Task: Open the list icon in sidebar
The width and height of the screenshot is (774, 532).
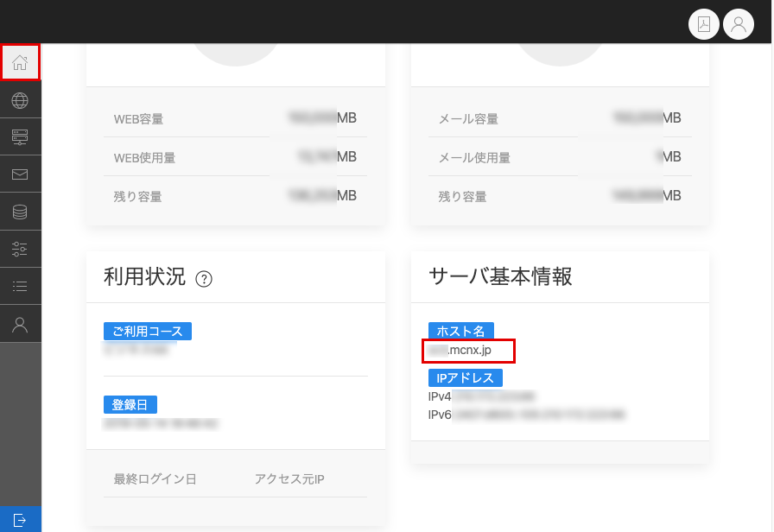Action: click(20, 286)
